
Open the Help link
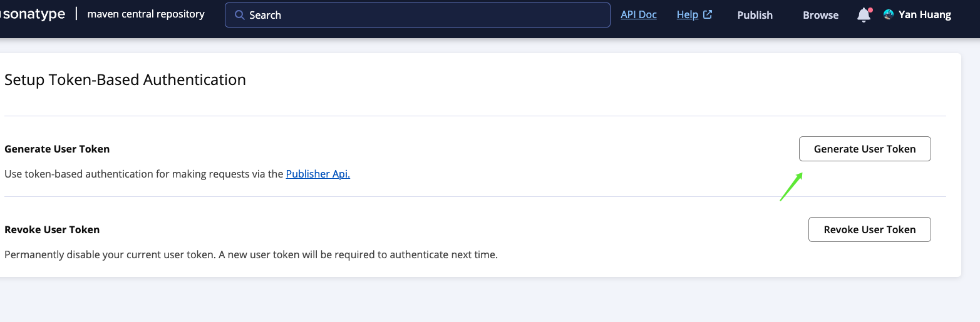coord(687,14)
